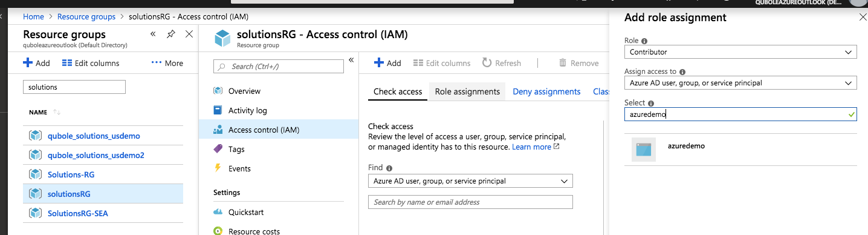Click Add in the IAM toolbar
This screenshot has width=868, height=235.
pos(387,63)
